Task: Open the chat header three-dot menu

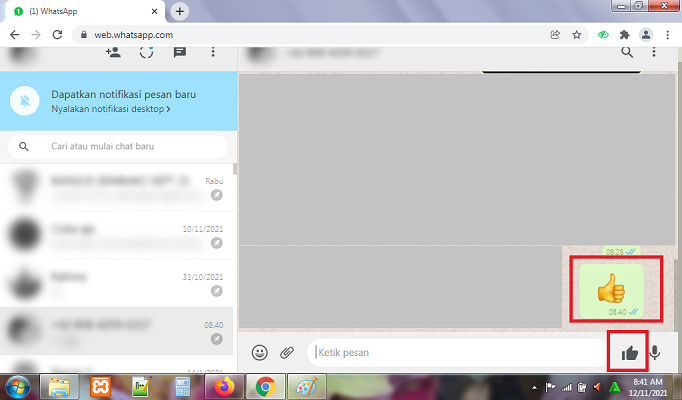Action: (654, 52)
